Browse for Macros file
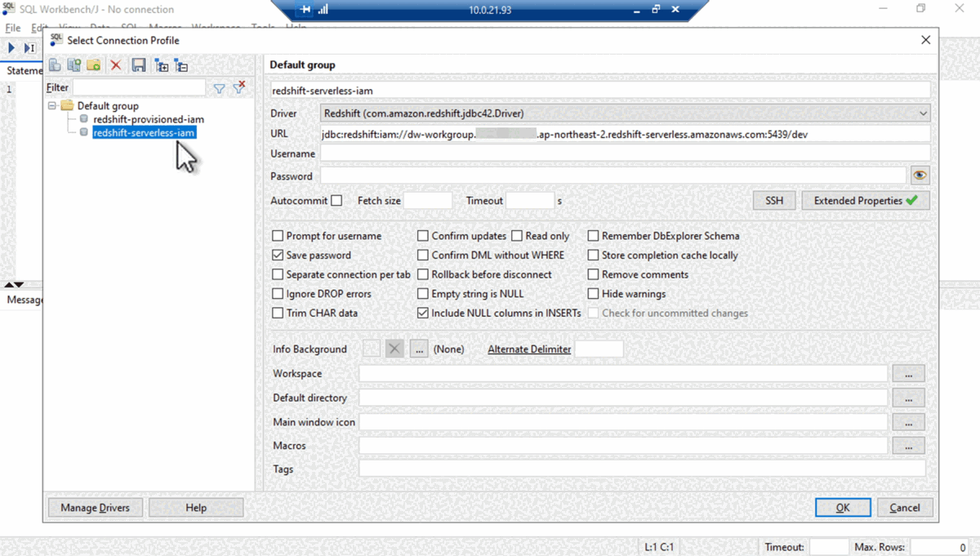The width and height of the screenshot is (980, 556). (x=909, y=446)
